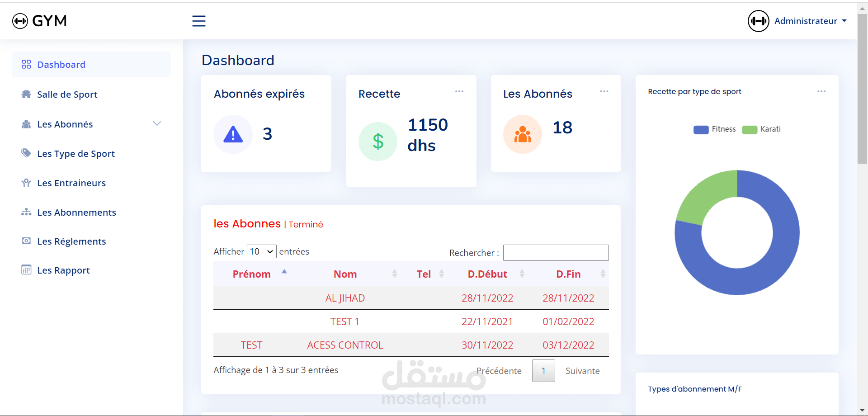Click the ACESS CONTROL table cell

click(345, 345)
